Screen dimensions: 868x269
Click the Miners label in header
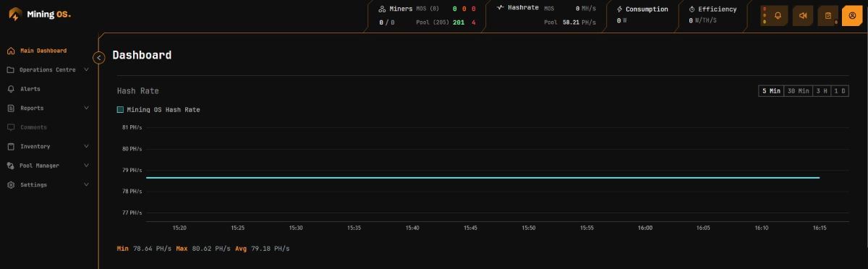(x=401, y=9)
